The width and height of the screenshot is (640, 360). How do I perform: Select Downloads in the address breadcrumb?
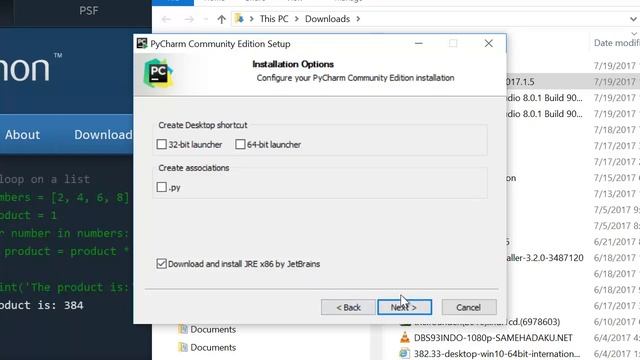coord(327,19)
